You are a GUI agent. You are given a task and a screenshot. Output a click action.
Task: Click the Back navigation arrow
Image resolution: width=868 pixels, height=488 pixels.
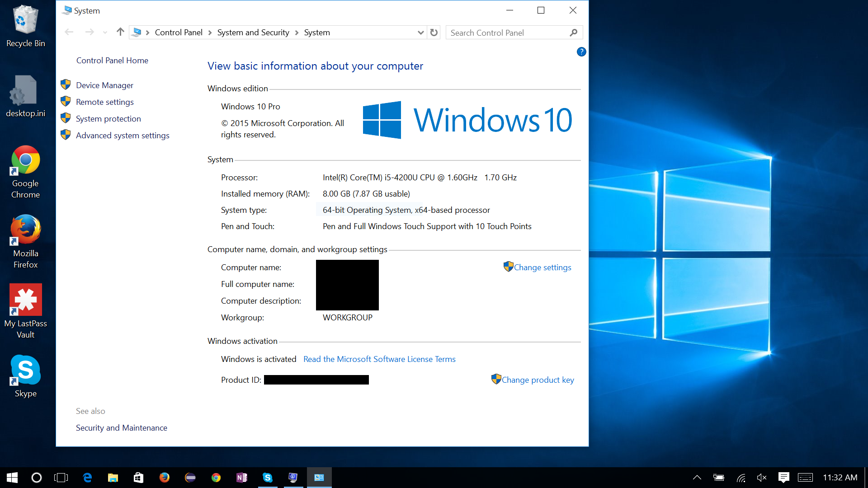(x=69, y=32)
